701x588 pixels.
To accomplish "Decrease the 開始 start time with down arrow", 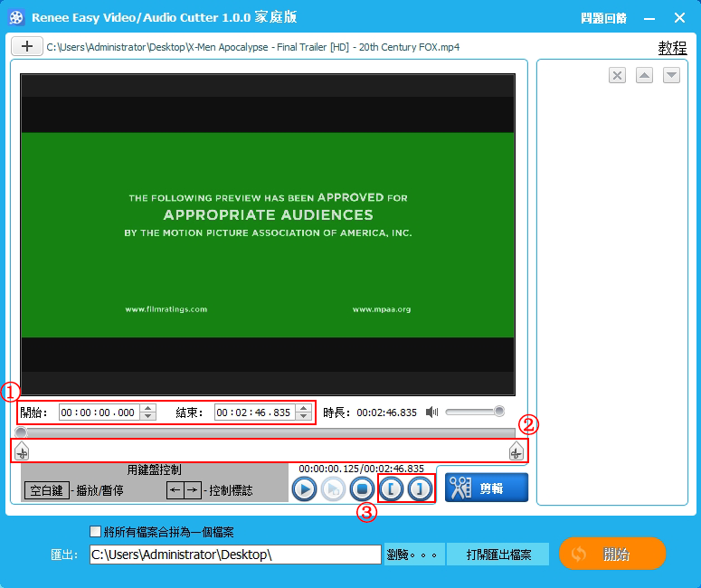I will [147, 416].
